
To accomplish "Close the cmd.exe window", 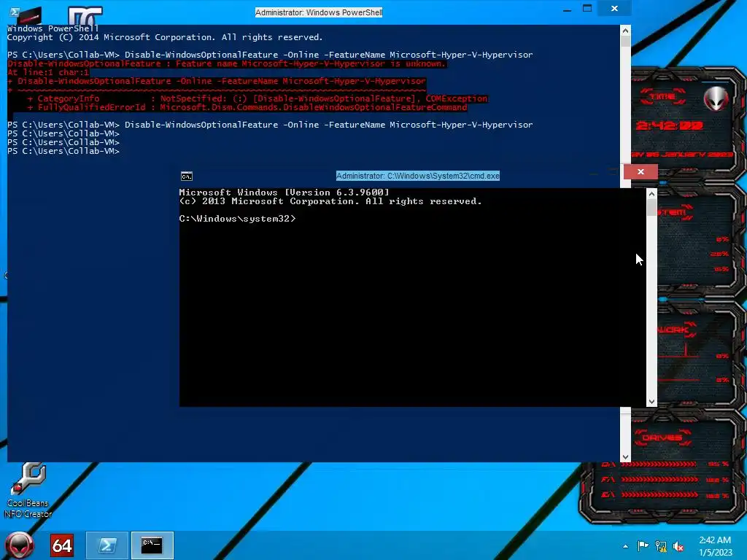I will pos(640,172).
